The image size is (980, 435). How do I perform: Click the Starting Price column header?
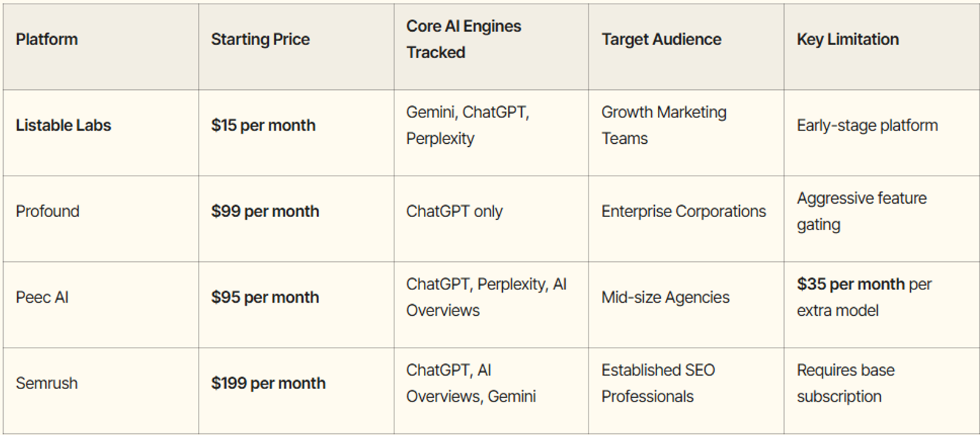pos(260,39)
